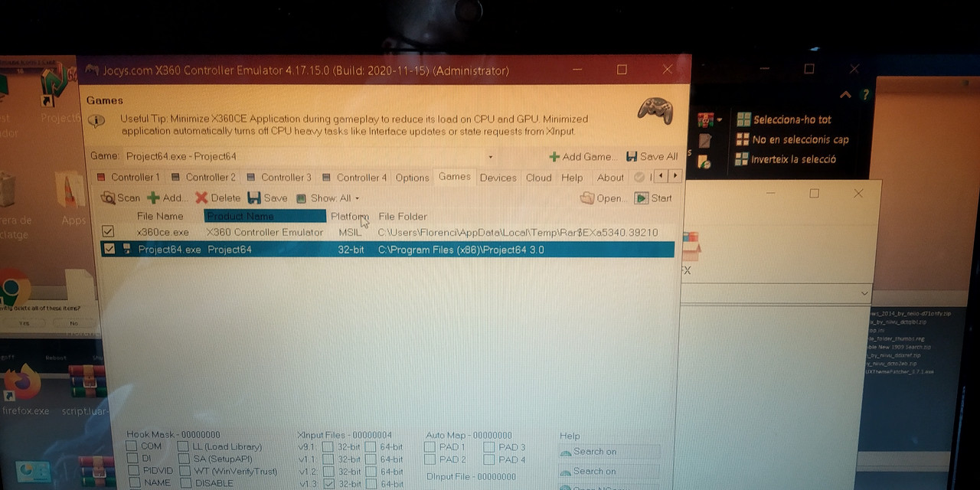Click Yes in the delete confirmation dialog

tap(23, 323)
